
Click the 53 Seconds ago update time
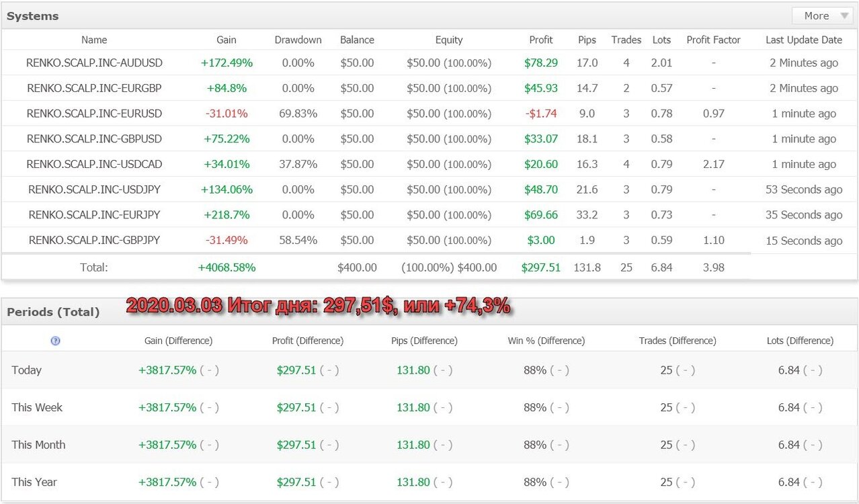click(804, 190)
